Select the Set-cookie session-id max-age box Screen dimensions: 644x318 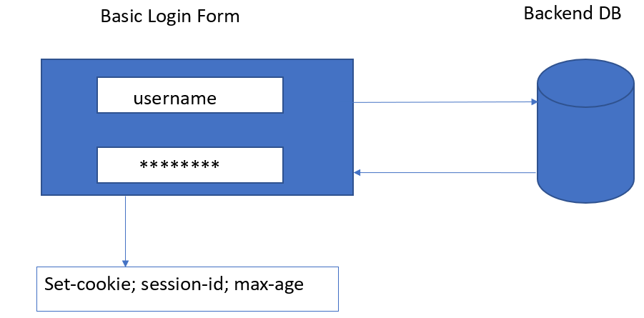coord(188,289)
